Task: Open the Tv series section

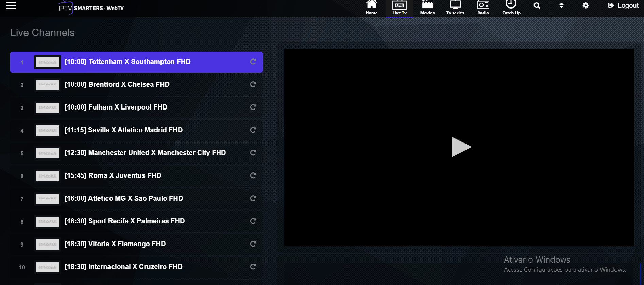Action: point(455,8)
